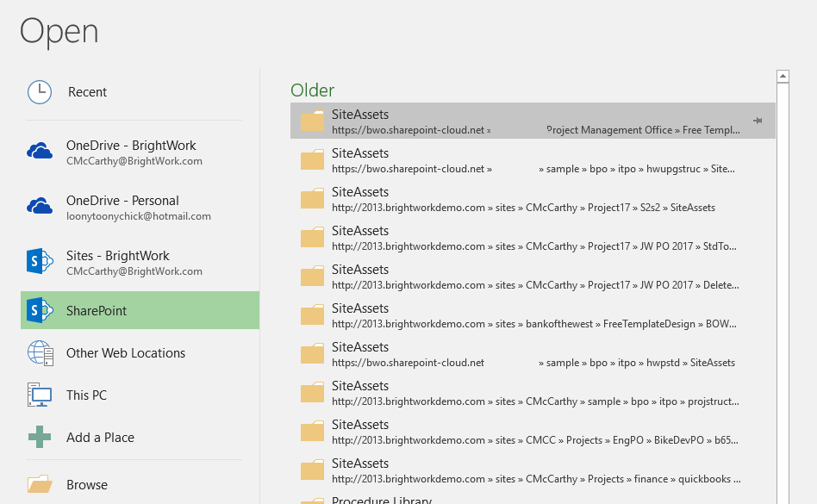Select OneDrive - Personal location
The height and width of the screenshot is (504, 817).
140,207
